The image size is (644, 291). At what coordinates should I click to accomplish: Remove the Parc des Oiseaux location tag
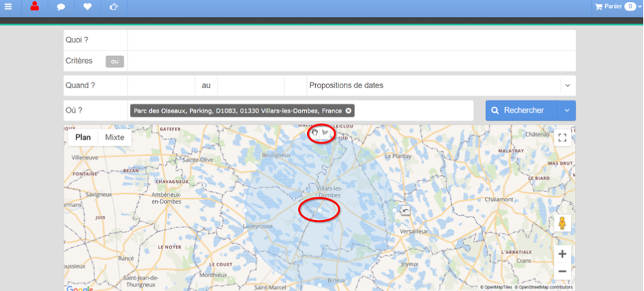348,111
